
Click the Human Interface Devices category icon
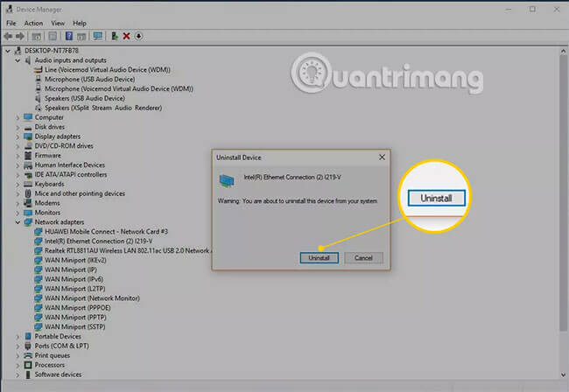tap(28, 165)
